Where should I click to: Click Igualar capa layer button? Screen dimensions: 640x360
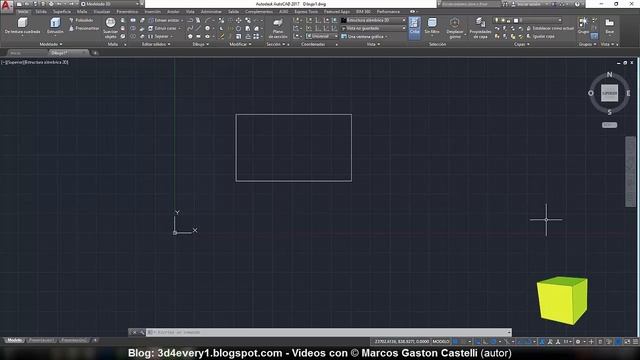coord(540,36)
